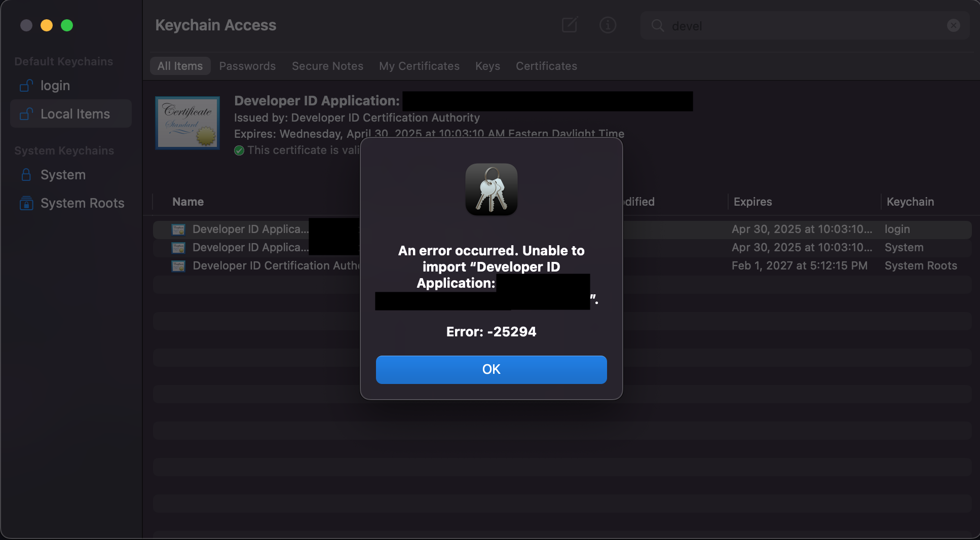The image size is (980, 540).
Task: Select the All Items tab
Action: [x=180, y=66]
